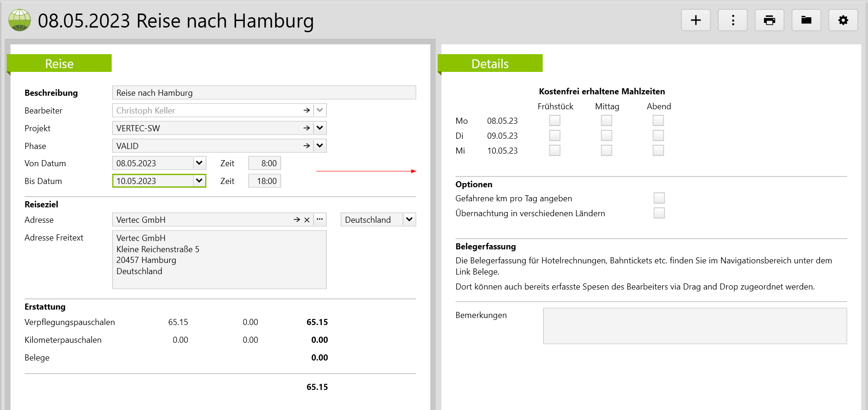The width and height of the screenshot is (868, 410).
Task: Select the Reise tab header
Action: point(59,64)
